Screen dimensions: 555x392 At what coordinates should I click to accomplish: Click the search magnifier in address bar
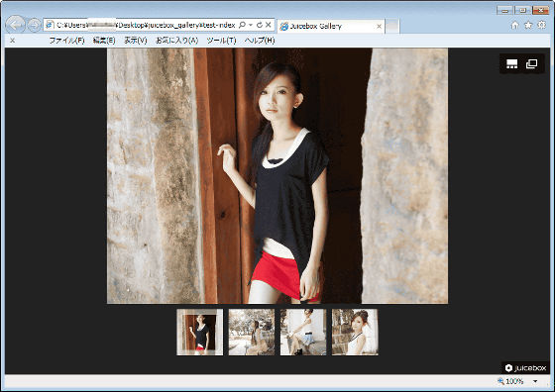click(242, 25)
